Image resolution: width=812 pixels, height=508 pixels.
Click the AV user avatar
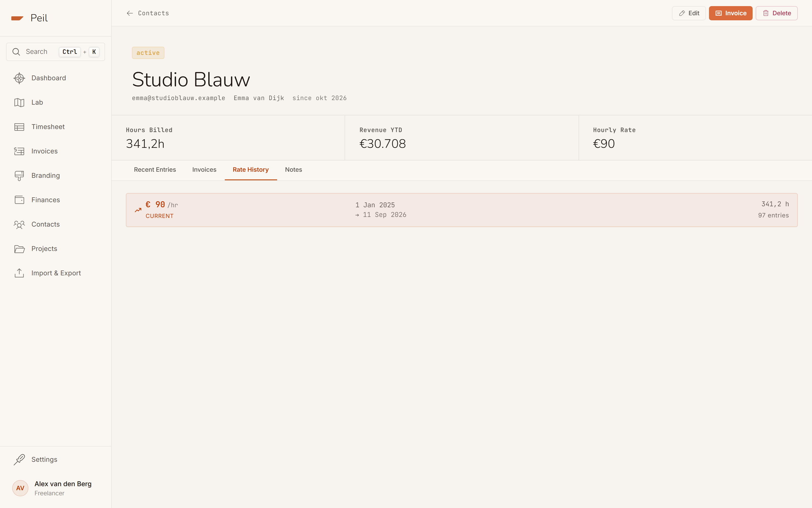point(20,488)
